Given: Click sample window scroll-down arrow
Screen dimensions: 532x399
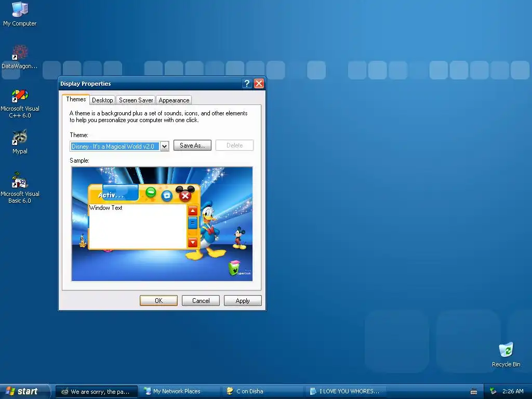Looking at the screenshot, I should tap(193, 242).
